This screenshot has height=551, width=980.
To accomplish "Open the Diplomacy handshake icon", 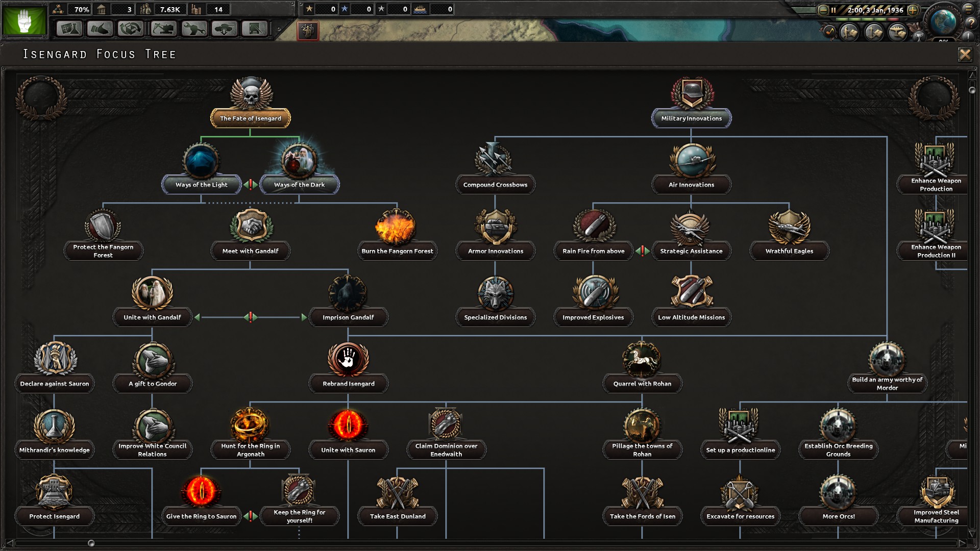I will pyautogui.click(x=100, y=29).
